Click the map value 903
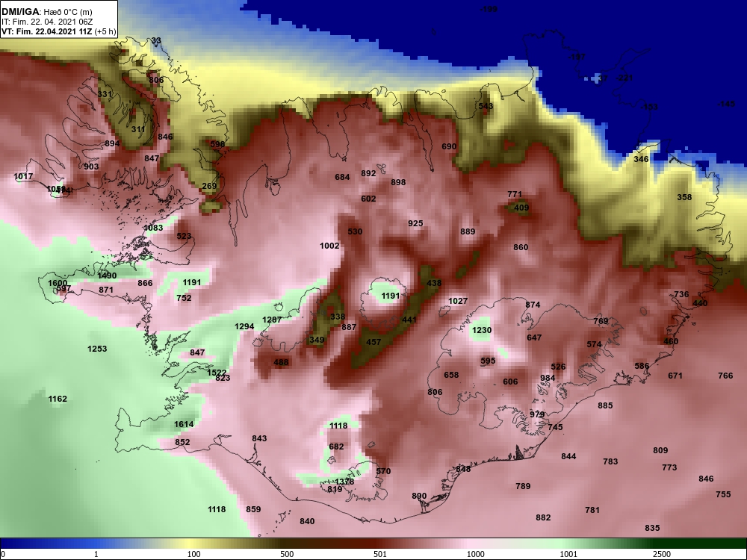This screenshot has width=747, height=560. pos(91,167)
